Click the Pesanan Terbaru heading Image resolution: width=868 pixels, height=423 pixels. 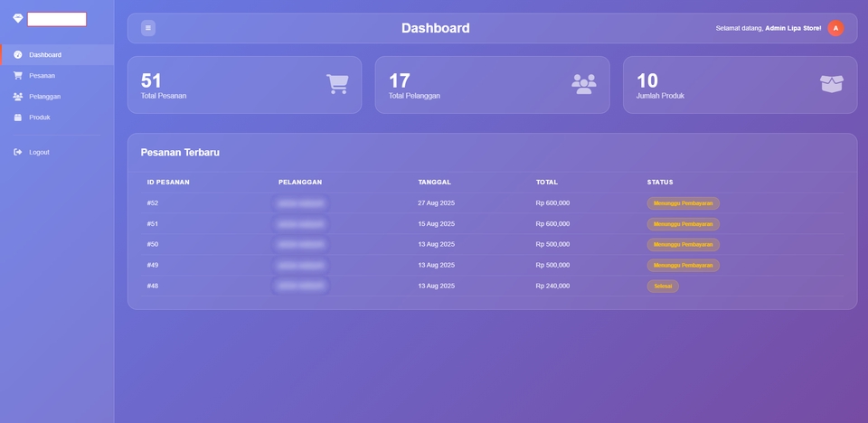(180, 152)
